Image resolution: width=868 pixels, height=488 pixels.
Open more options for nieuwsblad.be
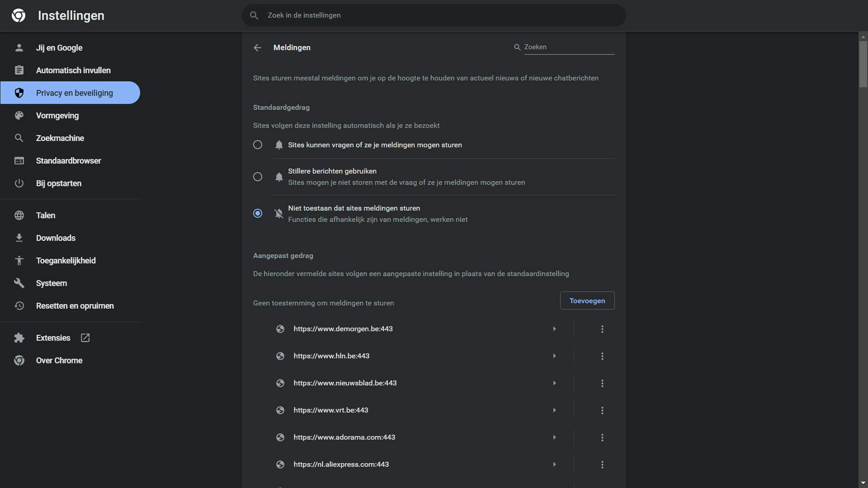point(602,384)
